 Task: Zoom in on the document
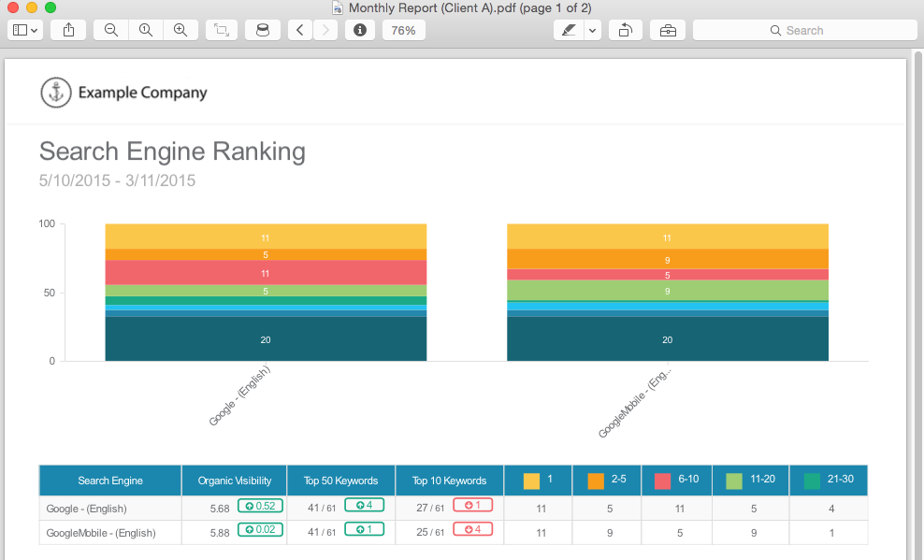coord(180,30)
